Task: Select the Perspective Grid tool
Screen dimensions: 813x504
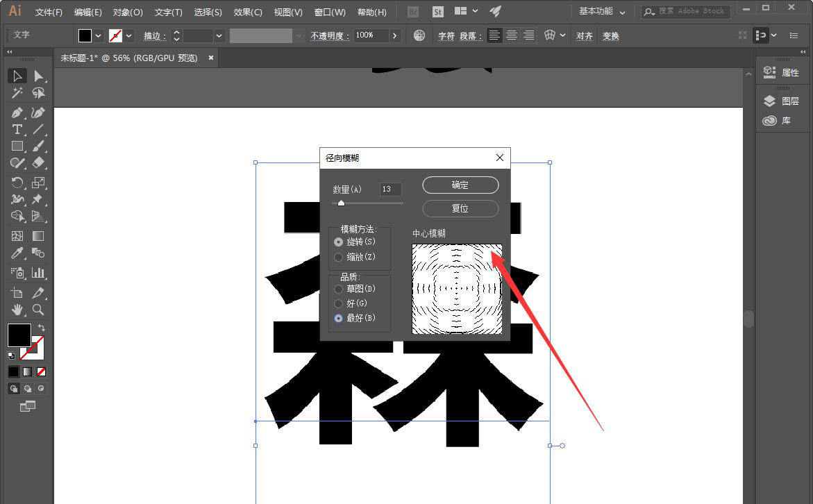Action: pyautogui.click(x=38, y=216)
